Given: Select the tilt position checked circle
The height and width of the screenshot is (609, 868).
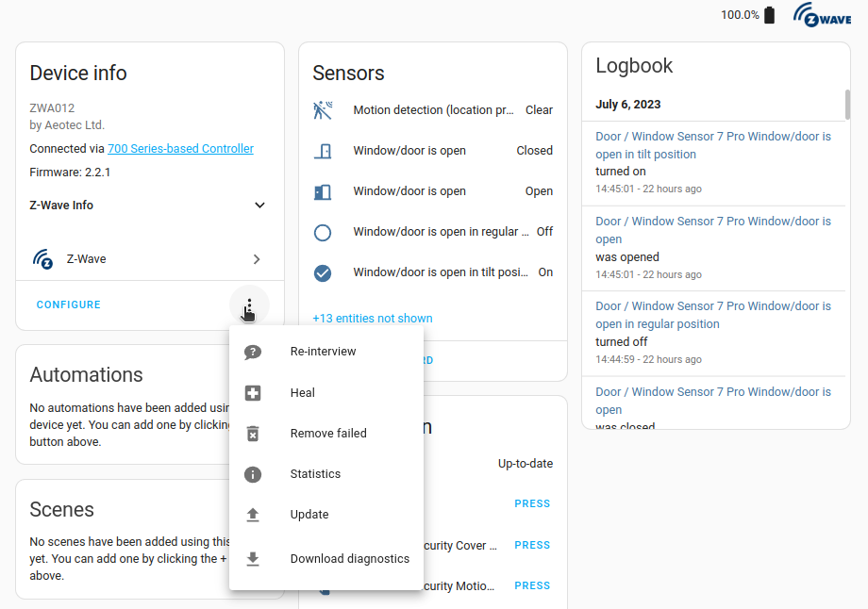Looking at the screenshot, I should pyautogui.click(x=323, y=272).
